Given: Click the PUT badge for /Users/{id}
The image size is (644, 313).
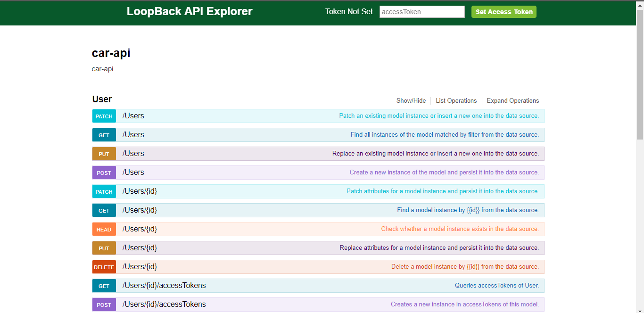Looking at the screenshot, I should (104, 248).
